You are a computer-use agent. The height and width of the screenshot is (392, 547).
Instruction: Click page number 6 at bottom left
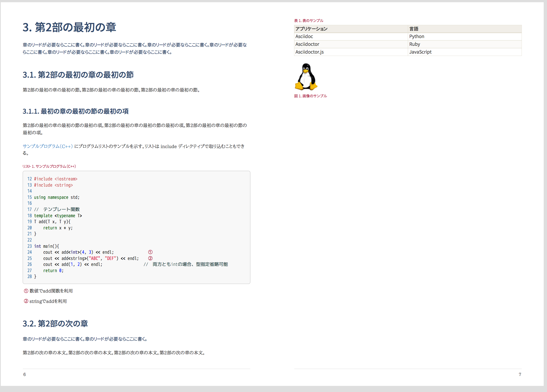click(24, 374)
